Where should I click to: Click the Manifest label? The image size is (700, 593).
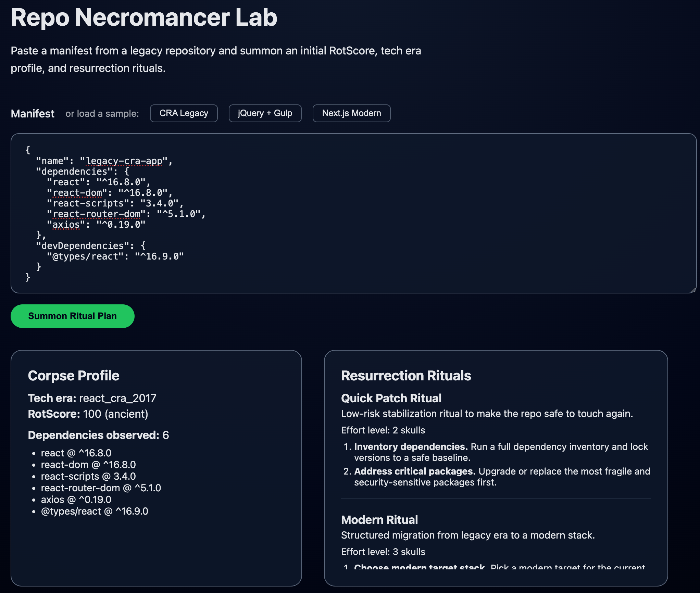[33, 114]
